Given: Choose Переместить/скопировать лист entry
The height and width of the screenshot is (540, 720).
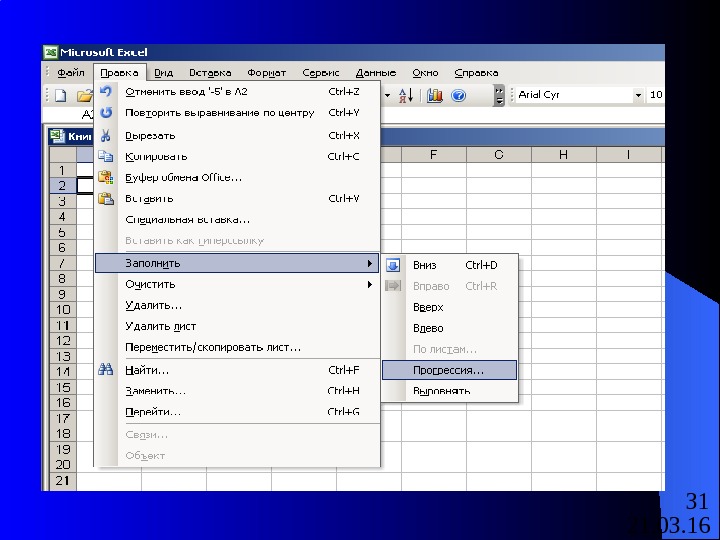Looking at the screenshot, I should [x=237, y=347].
